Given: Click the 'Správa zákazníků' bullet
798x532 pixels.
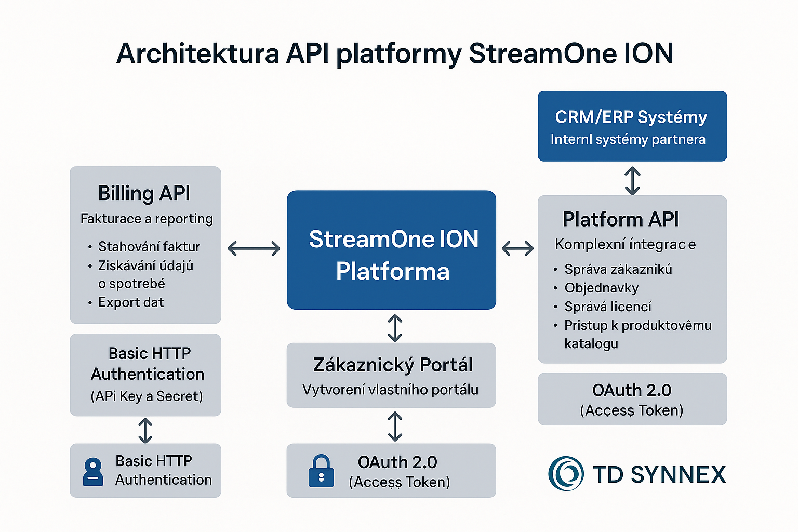Looking at the screenshot, I should coord(618,269).
